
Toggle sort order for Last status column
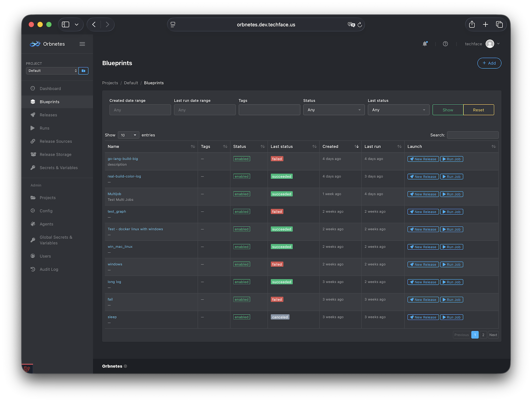coord(314,147)
